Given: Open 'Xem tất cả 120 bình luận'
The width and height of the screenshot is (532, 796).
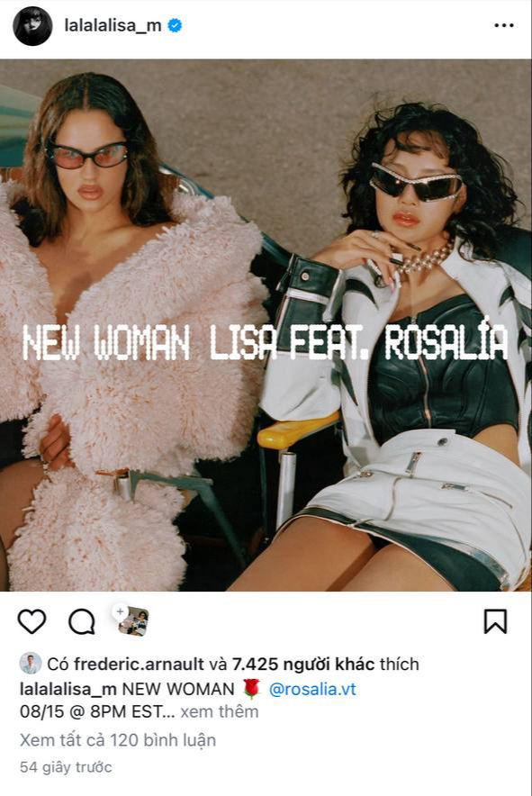Looking at the screenshot, I should coord(118,740).
